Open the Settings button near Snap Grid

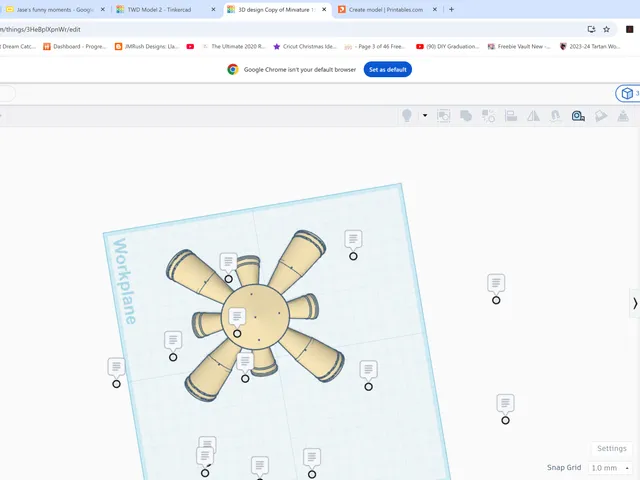(x=611, y=448)
